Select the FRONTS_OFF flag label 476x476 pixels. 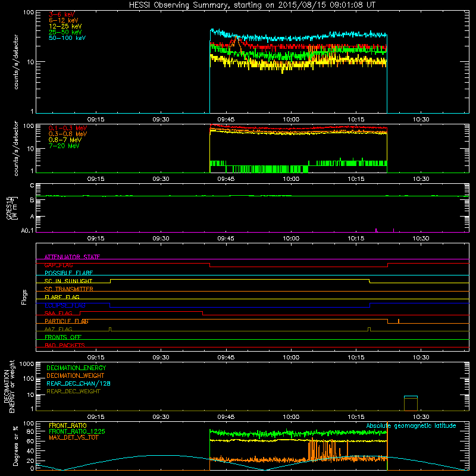pyautogui.click(x=63, y=337)
